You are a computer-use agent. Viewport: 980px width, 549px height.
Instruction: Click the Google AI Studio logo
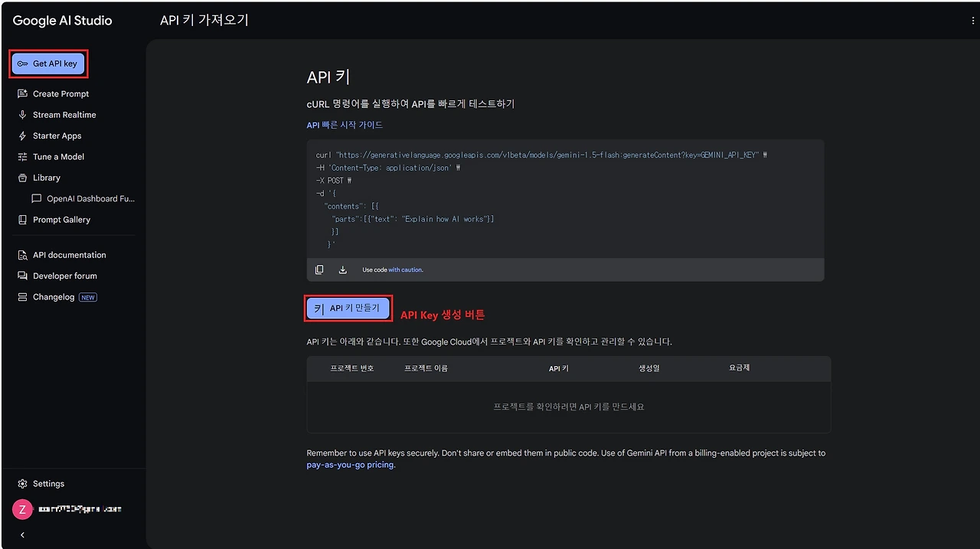tap(62, 21)
